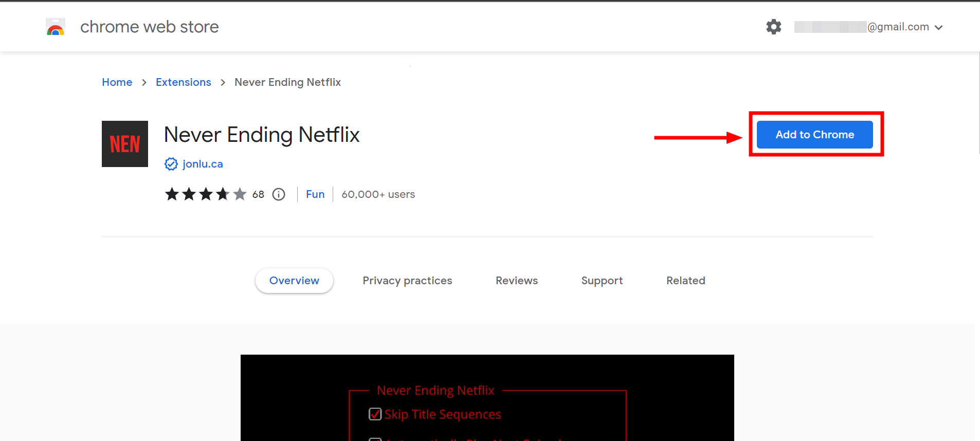Image resolution: width=980 pixels, height=441 pixels.
Task: Click the NEN extension logo icon
Action: pyautogui.click(x=125, y=144)
